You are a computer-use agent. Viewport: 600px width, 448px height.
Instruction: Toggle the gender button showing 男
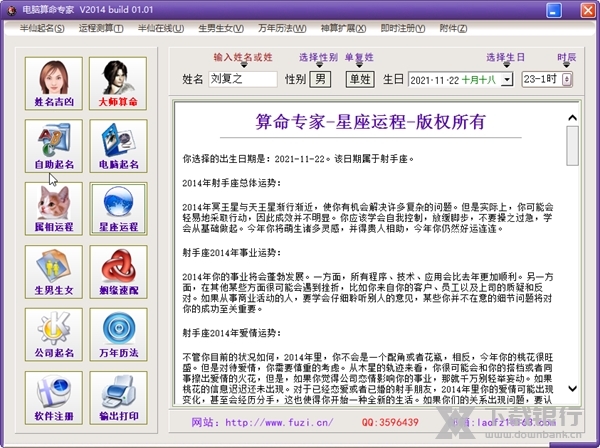click(320, 79)
